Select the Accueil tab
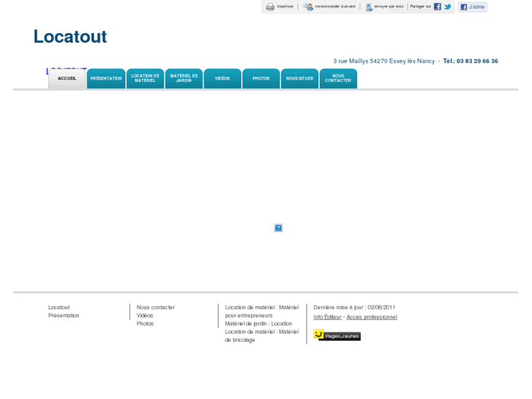Screen dimensions: 532x399 coord(67,78)
